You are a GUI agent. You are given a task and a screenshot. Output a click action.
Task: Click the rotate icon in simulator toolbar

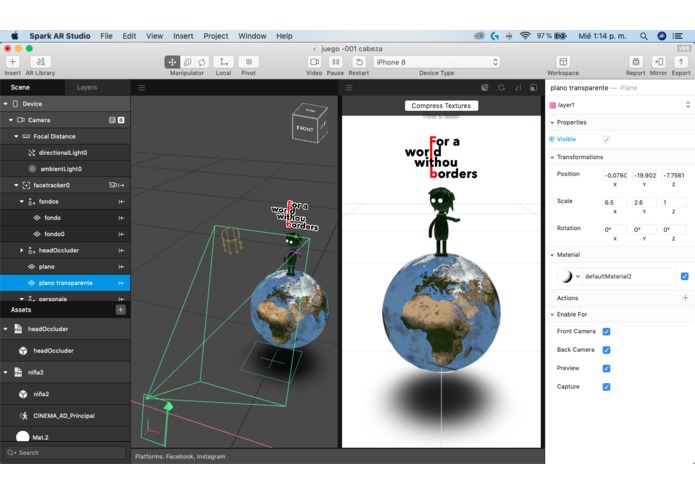[501, 88]
